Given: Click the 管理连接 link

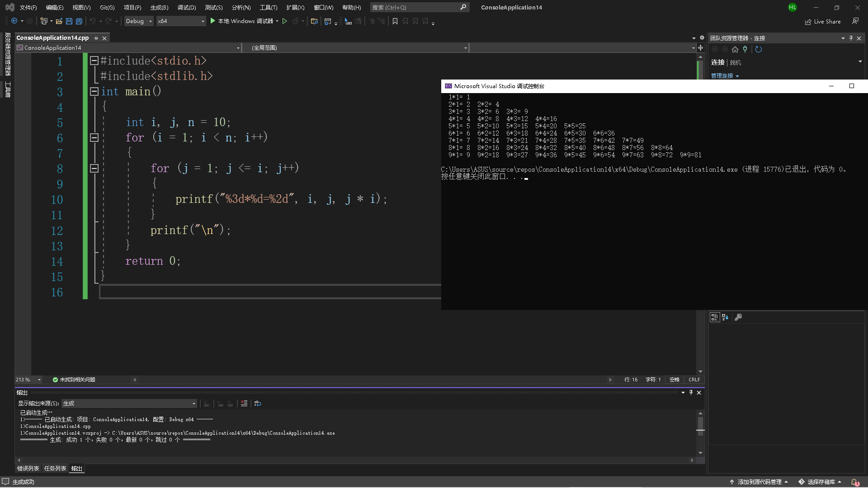Looking at the screenshot, I should coord(722,76).
